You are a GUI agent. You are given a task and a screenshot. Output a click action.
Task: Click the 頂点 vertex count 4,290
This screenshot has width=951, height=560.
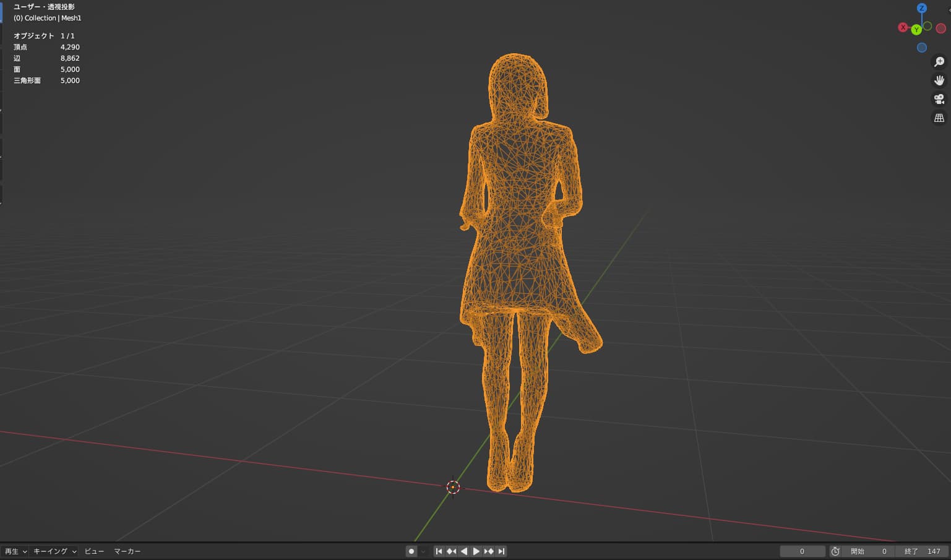coord(70,47)
